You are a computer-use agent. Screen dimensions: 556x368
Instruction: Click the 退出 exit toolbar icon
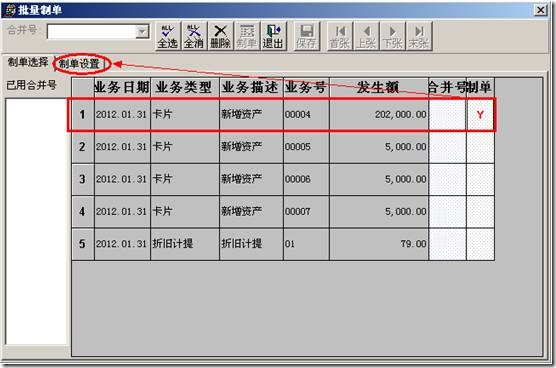[x=273, y=36]
